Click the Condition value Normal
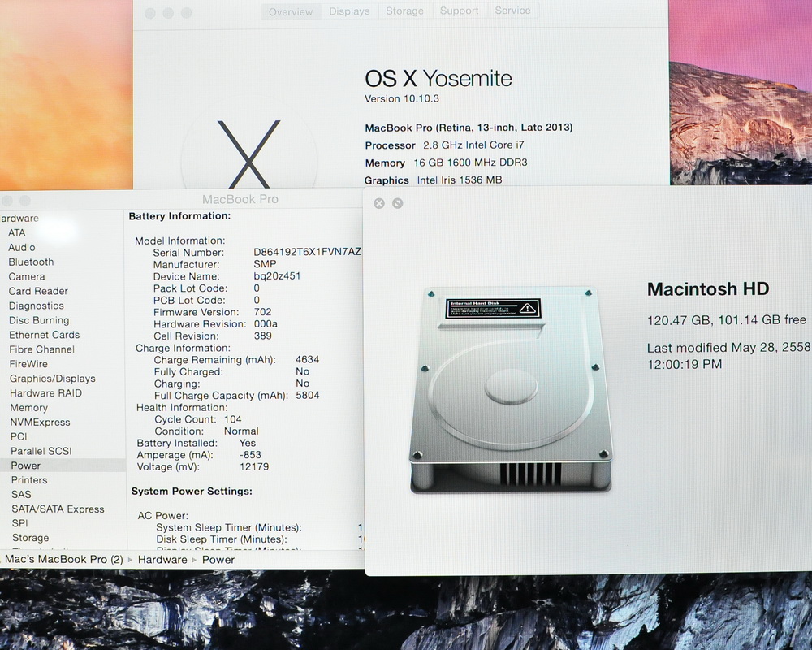 241,431
